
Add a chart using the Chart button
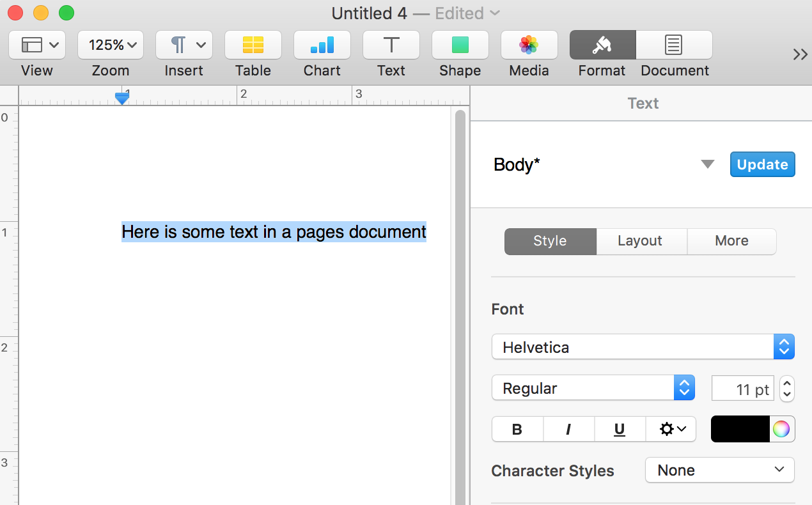pyautogui.click(x=322, y=45)
